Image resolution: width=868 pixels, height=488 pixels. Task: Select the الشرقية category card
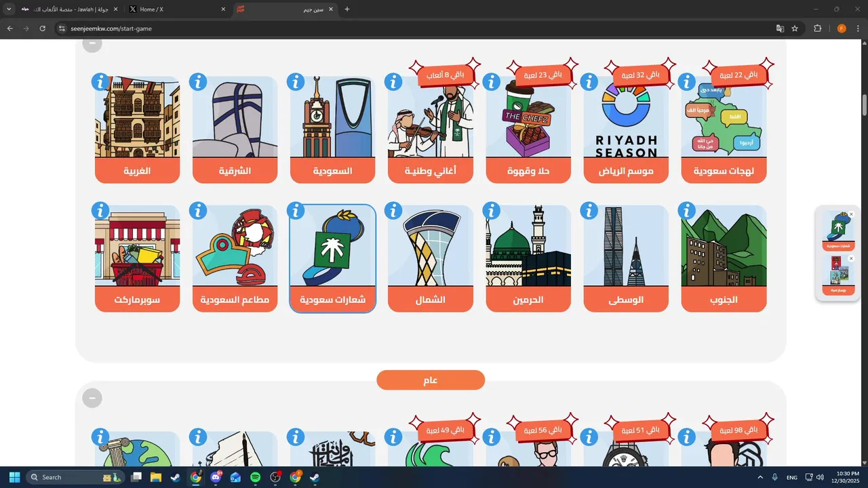pos(235,129)
